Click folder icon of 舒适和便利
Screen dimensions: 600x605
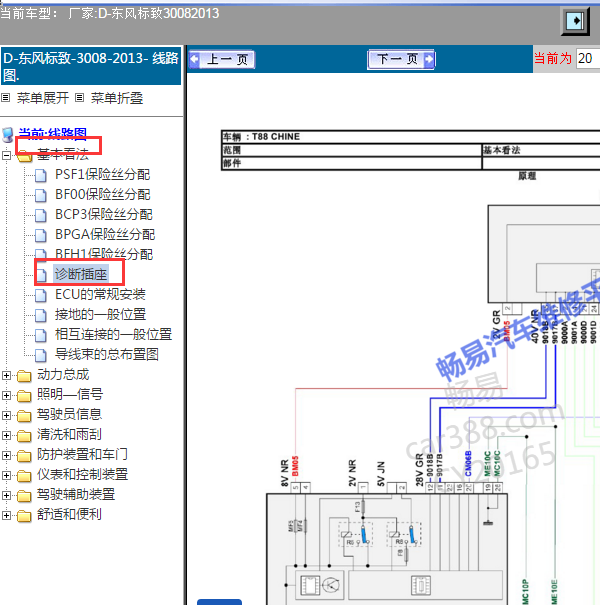(x=24, y=517)
